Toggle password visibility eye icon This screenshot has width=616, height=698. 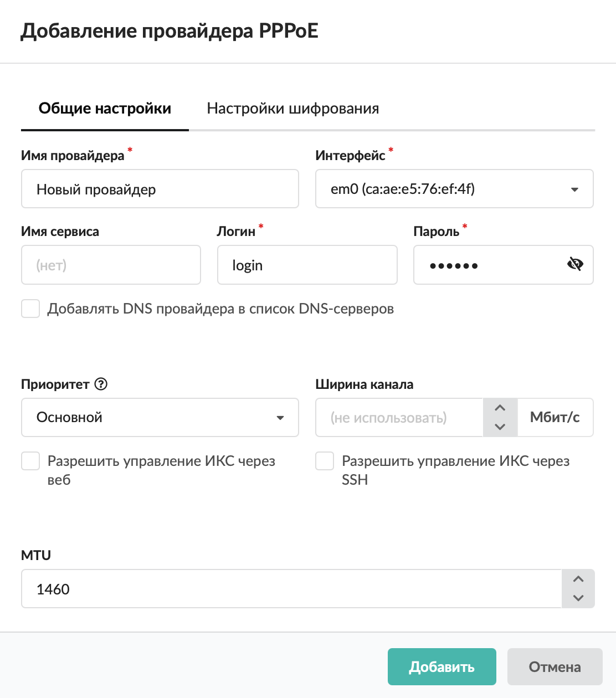[575, 265]
